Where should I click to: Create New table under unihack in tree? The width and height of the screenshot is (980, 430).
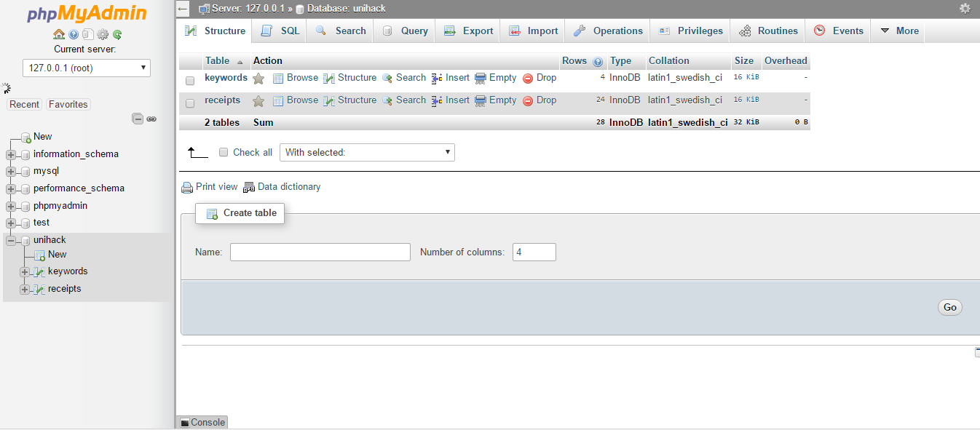(x=57, y=255)
